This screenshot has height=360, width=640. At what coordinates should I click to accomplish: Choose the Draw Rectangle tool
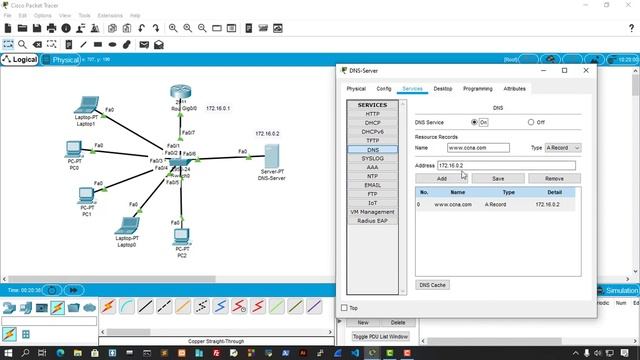[98, 44]
